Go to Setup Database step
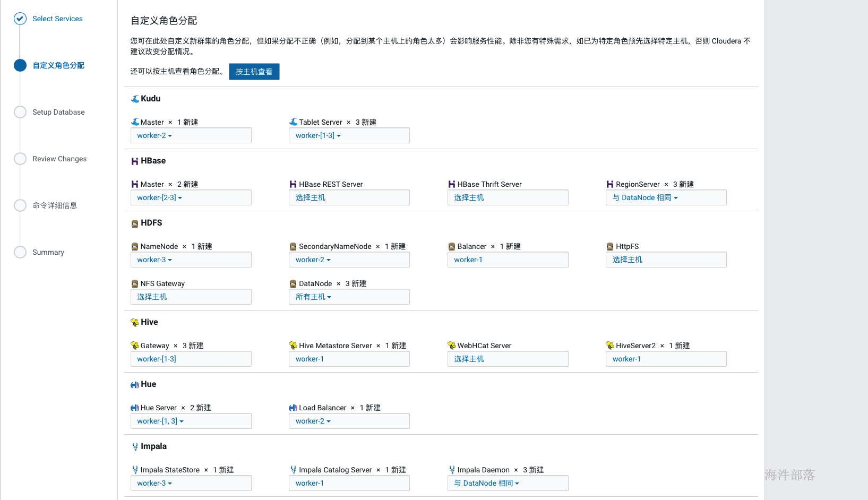The height and width of the screenshot is (500, 868). click(58, 112)
